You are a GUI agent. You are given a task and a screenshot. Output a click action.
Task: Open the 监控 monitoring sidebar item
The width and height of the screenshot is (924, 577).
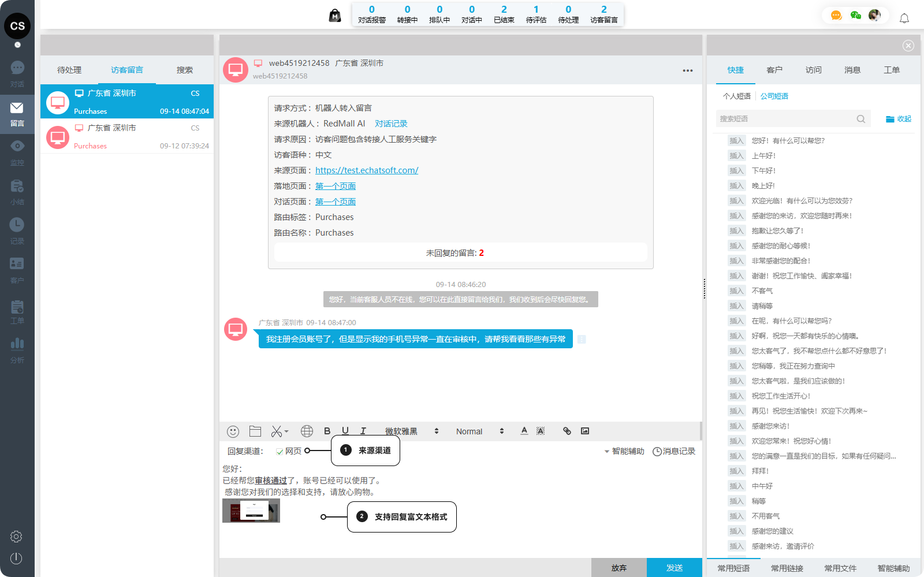(17, 152)
